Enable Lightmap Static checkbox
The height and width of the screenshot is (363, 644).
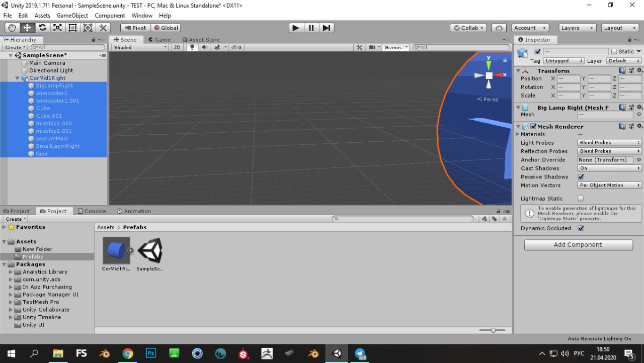pyautogui.click(x=581, y=199)
